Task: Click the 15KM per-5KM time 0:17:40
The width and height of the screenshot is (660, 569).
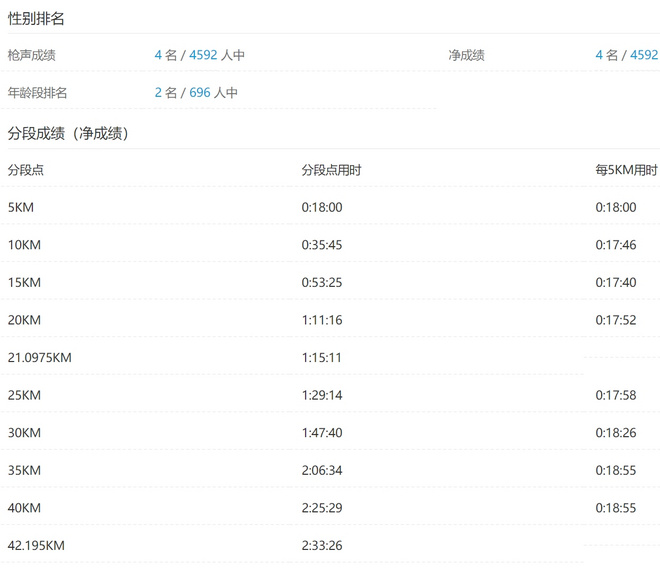Action: pos(616,283)
